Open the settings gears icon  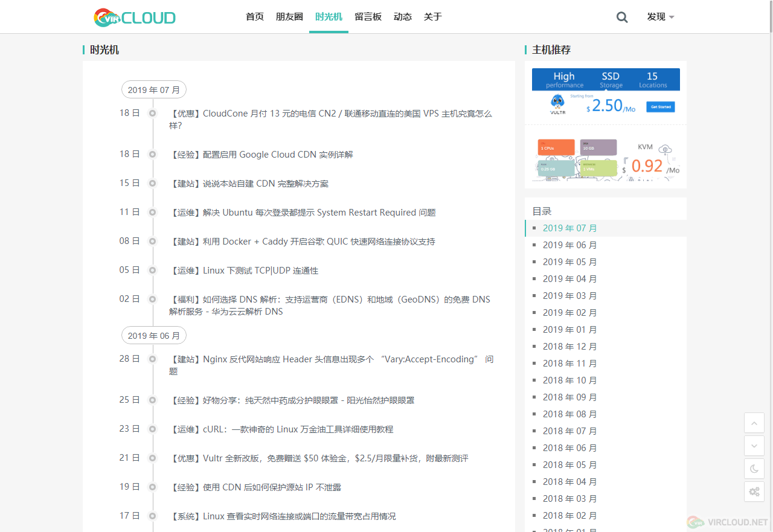(754, 492)
